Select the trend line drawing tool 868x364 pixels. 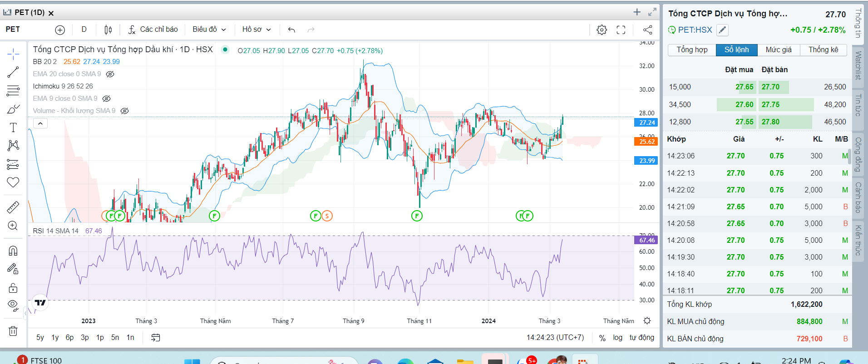(13, 72)
